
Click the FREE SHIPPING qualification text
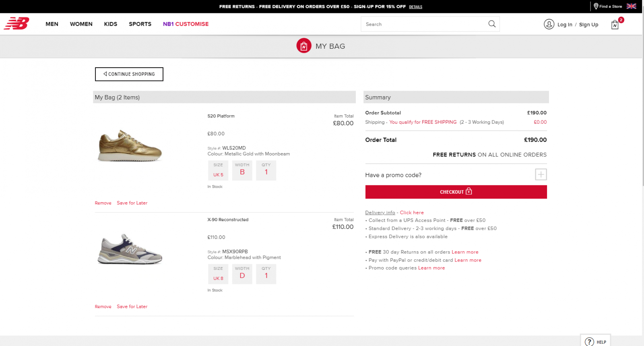(x=423, y=122)
